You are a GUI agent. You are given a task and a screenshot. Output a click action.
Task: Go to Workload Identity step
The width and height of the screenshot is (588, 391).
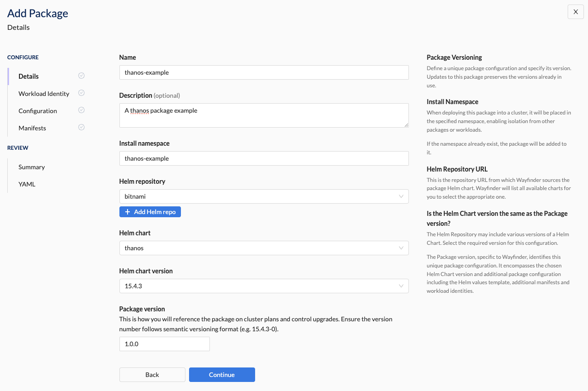tap(44, 94)
